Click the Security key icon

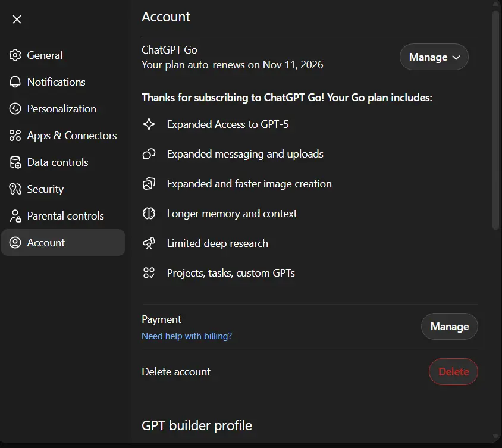[15, 189]
